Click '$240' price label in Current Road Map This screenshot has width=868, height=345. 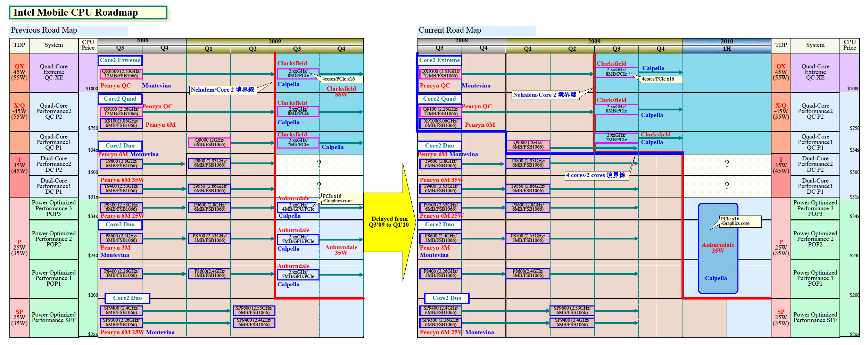[x=854, y=256]
